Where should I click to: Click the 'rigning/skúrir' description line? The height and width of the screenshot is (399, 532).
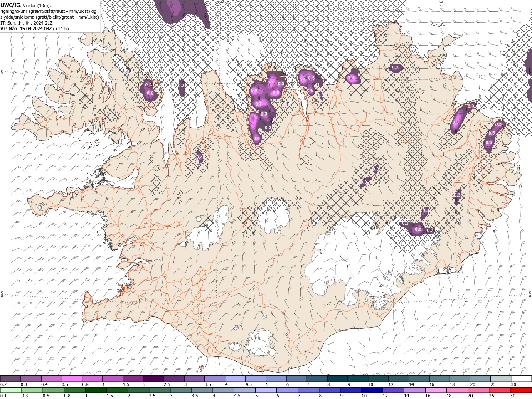49,11
